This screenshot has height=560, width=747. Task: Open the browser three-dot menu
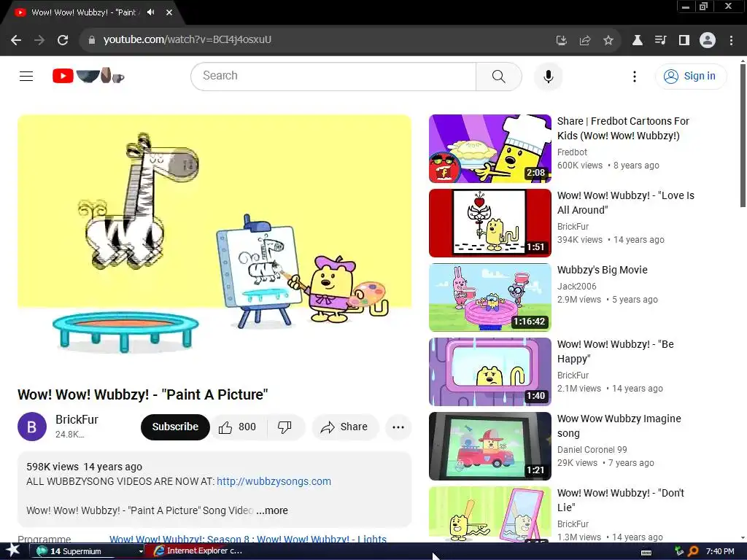pos(731,41)
